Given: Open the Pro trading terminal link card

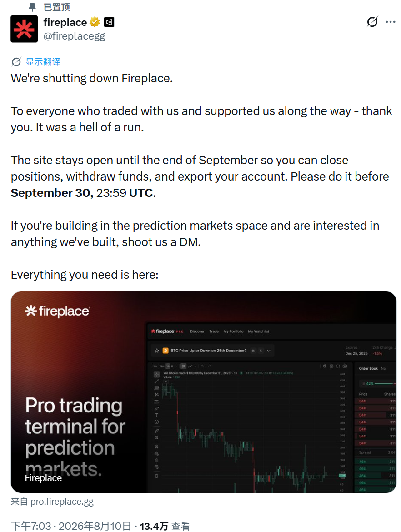Looking at the screenshot, I should [204, 392].
